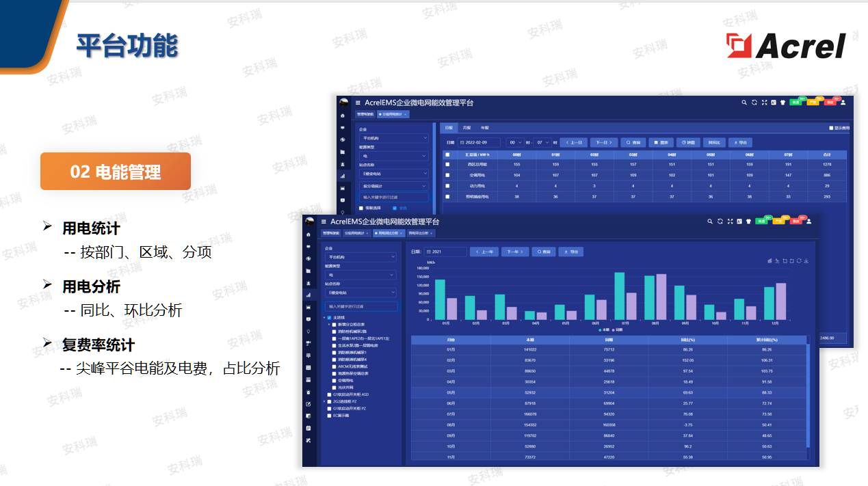The width and height of the screenshot is (868, 486).
Task: Check the 消防栓机械泵2路 checkbox
Action: 334,332
